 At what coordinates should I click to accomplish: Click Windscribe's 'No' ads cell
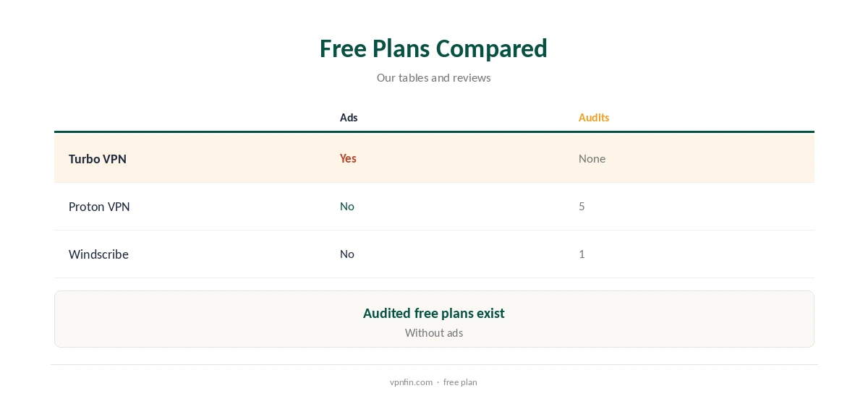(x=347, y=254)
